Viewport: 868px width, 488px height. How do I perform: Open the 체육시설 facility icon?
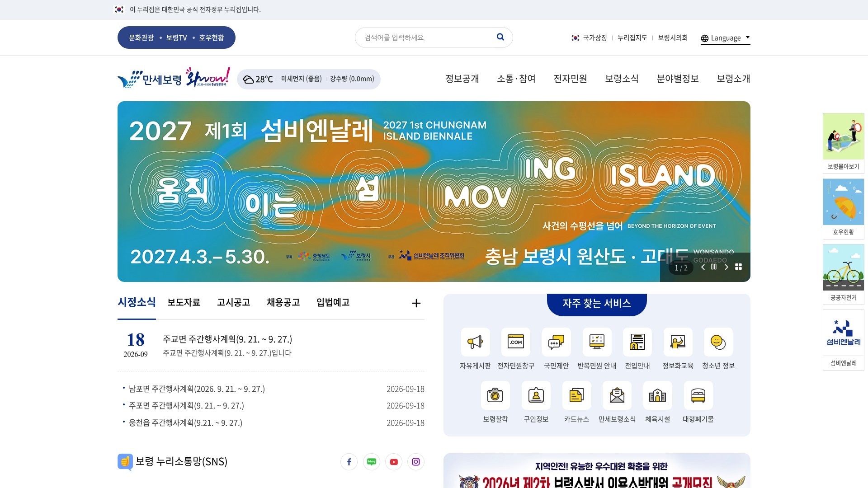point(657,395)
